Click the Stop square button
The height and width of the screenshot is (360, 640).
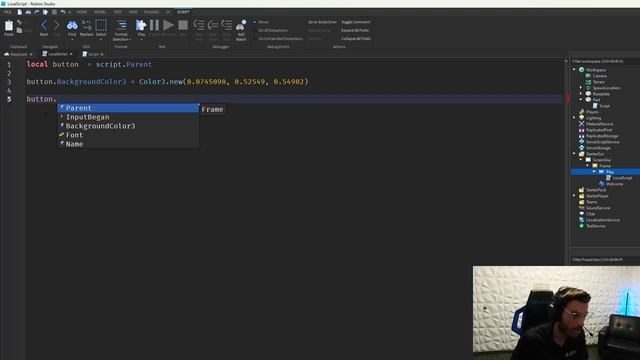pos(183,25)
